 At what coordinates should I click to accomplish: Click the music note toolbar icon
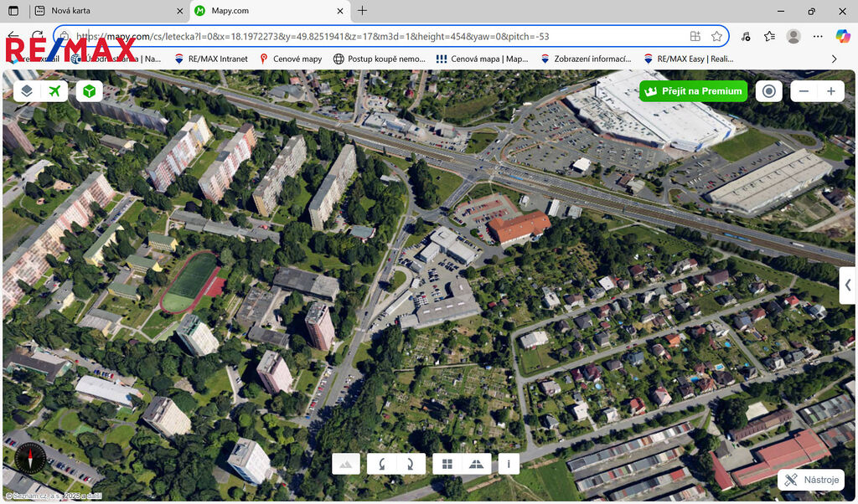coord(745,37)
